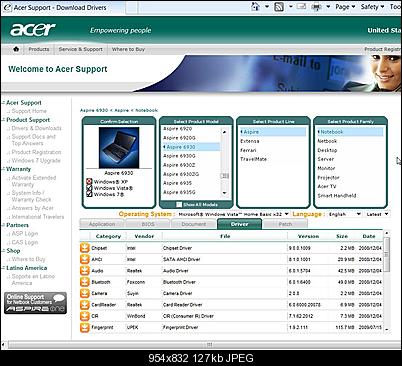
Task: Select Smart Handheld in the product family list
Action: pyautogui.click(x=337, y=195)
